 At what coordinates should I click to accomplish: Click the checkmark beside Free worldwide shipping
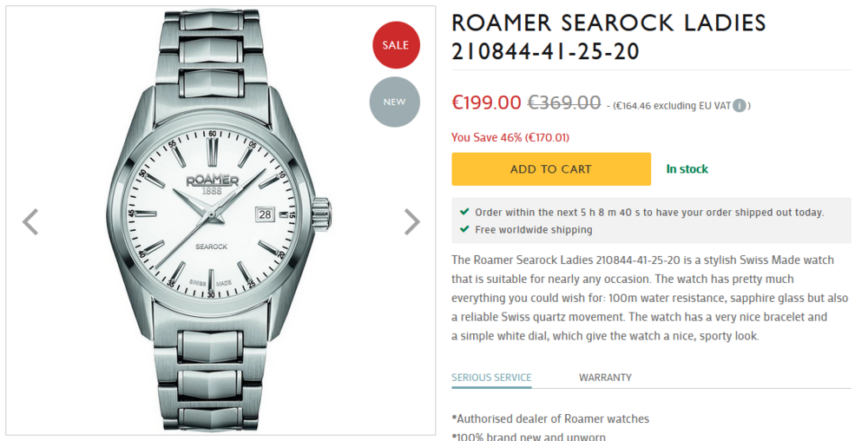pyautogui.click(x=465, y=230)
